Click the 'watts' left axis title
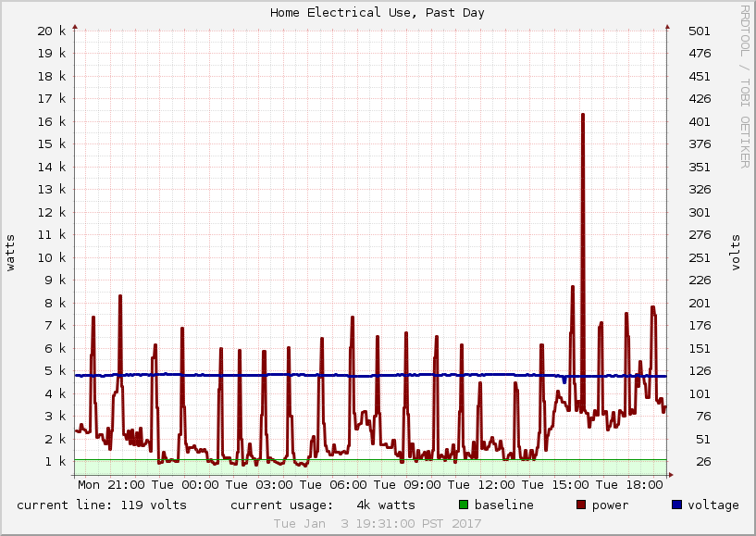The image size is (756, 536). coord(10,253)
